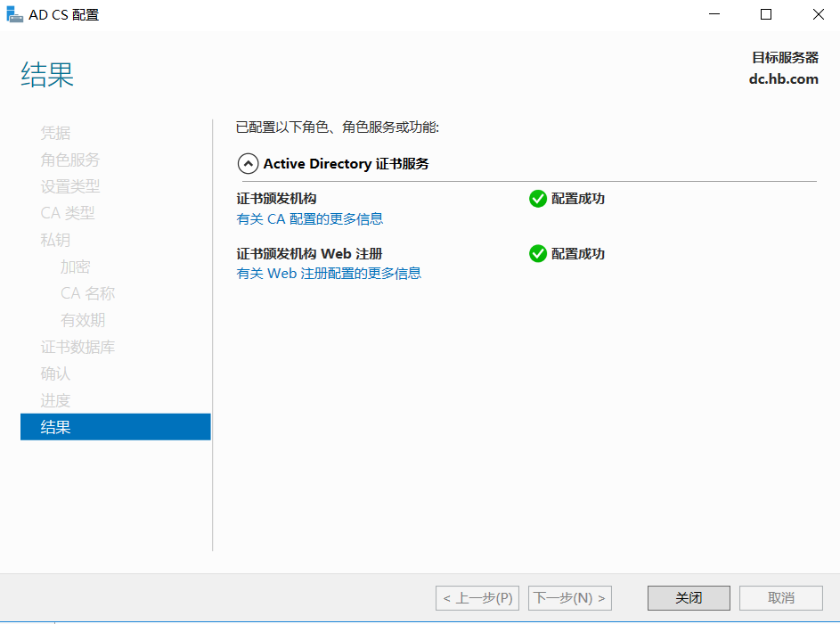Click the 下一步(N) button

pyautogui.click(x=569, y=598)
